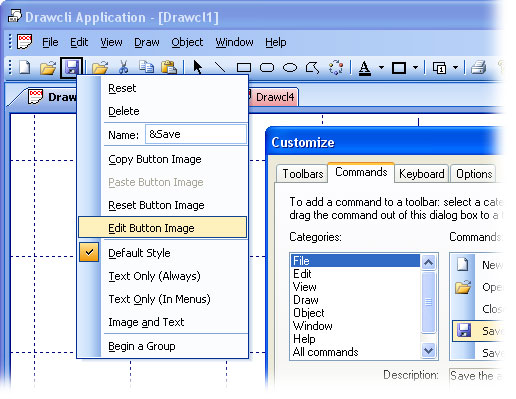Select the Rounded Rectangle drawing tool

(267, 68)
